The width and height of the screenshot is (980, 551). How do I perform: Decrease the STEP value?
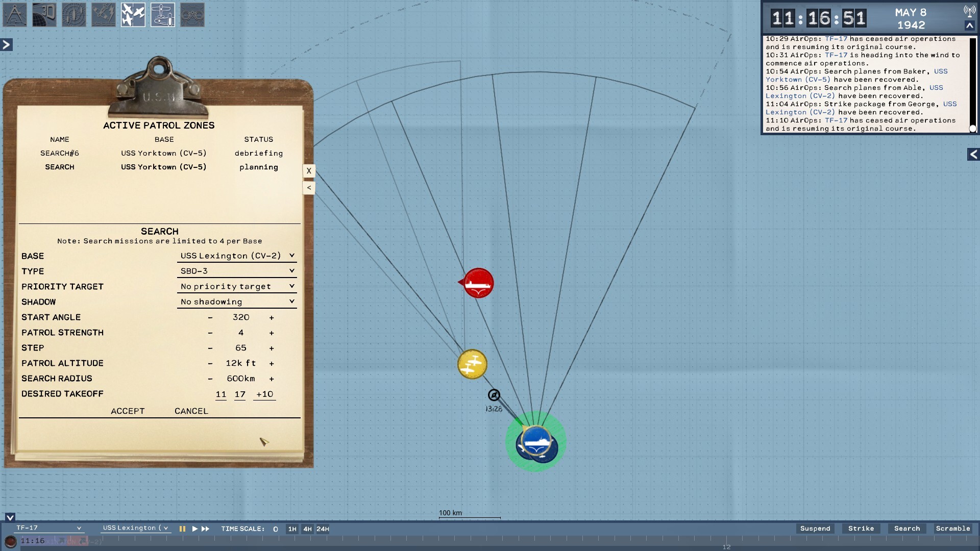point(210,348)
